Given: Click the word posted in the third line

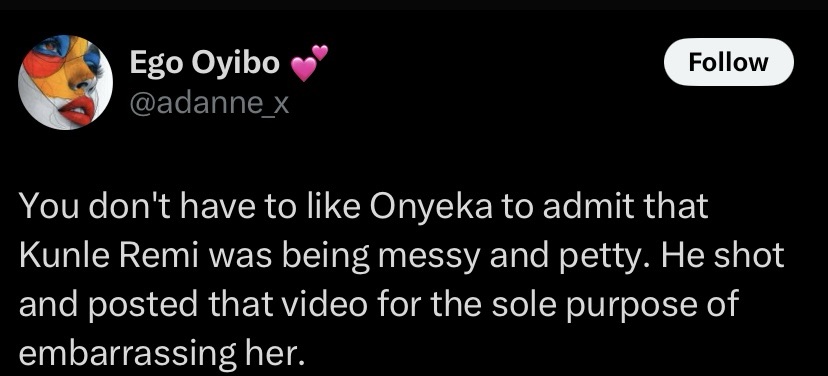Looking at the screenshot, I should click(146, 305).
